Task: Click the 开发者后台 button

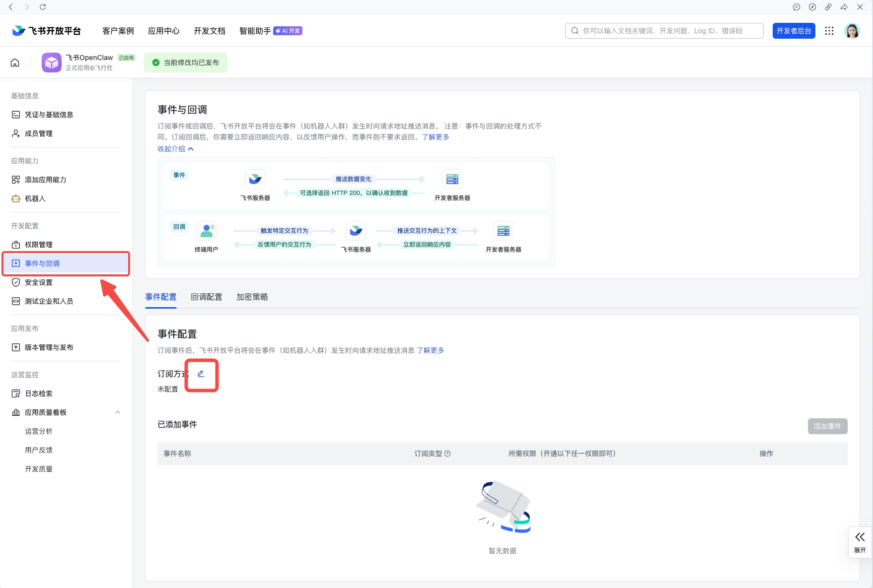Action: [794, 30]
